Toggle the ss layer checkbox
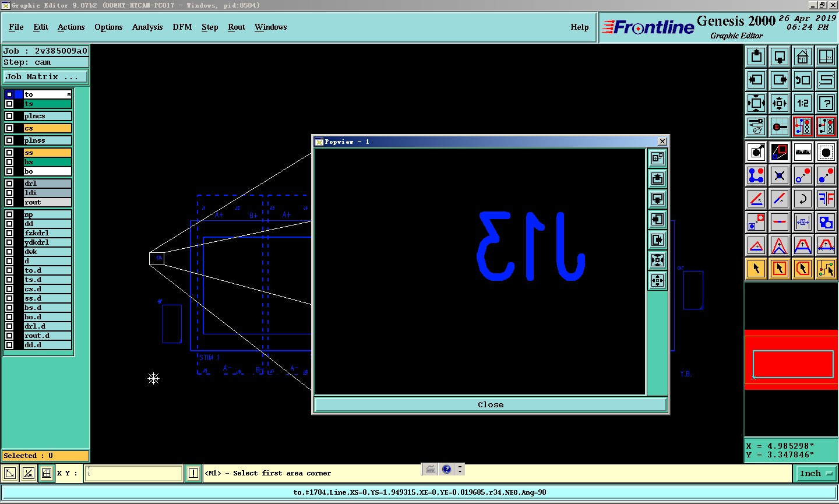 tap(9, 153)
